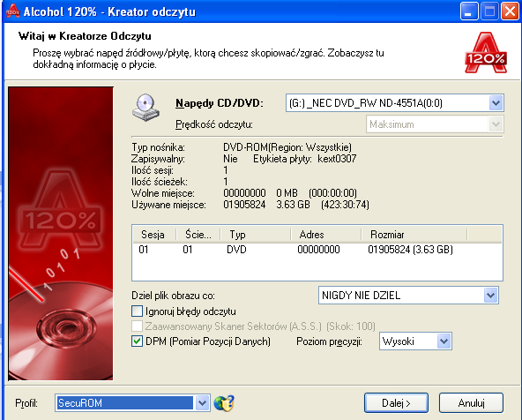Click the DVD type cell in track list
This screenshot has height=420, width=522.
pyautogui.click(x=236, y=250)
